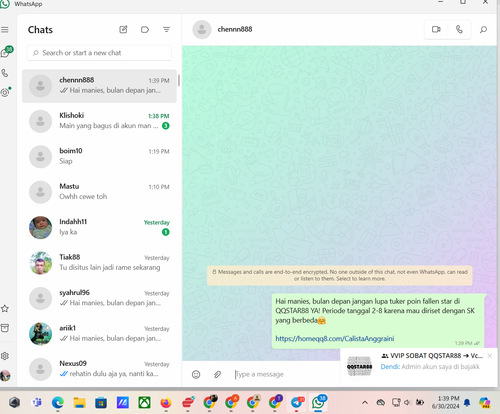
Task: Click ariik1 profile photo
Action: (x=40, y=334)
